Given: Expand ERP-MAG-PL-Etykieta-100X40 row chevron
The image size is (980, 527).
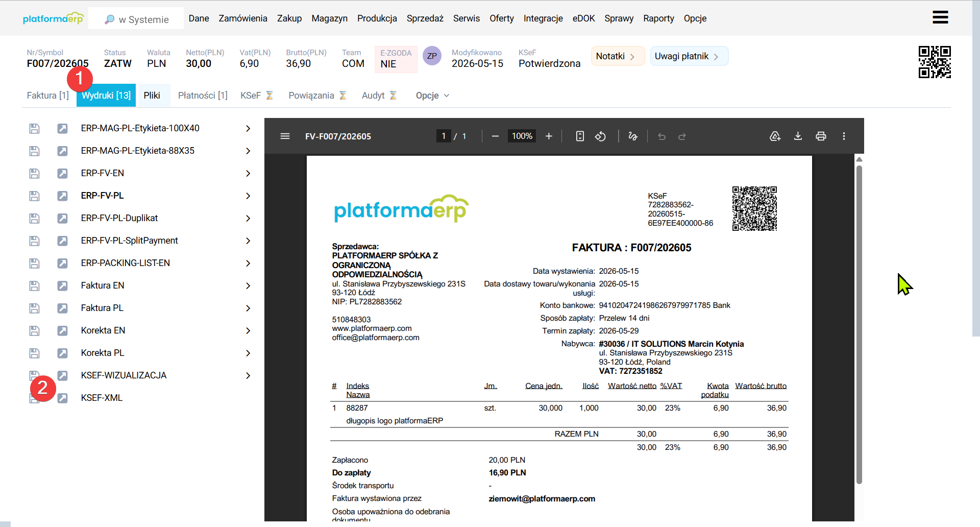Looking at the screenshot, I should [x=248, y=129].
